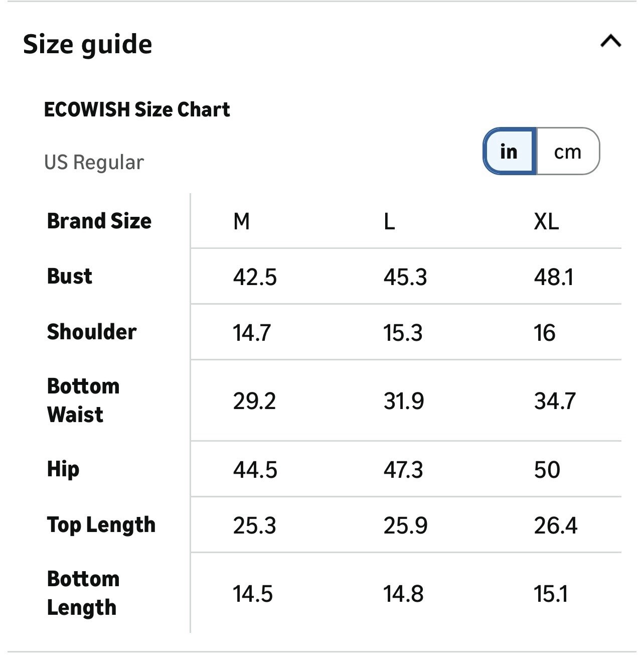This screenshot has height=659, width=644.
Task: Switch measurement units to cm
Action: click(568, 152)
